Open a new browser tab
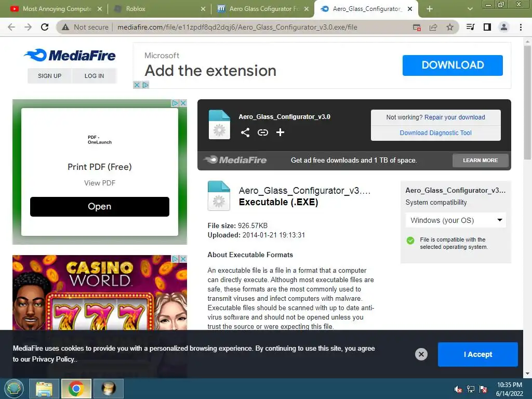 click(430, 9)
